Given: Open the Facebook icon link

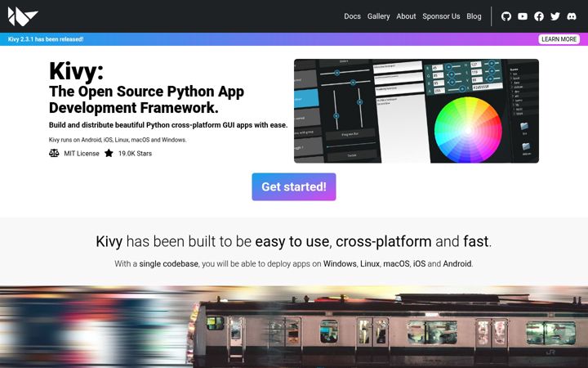Looking at the screenshot, I should pyautogui.click(x=539, y=16).
